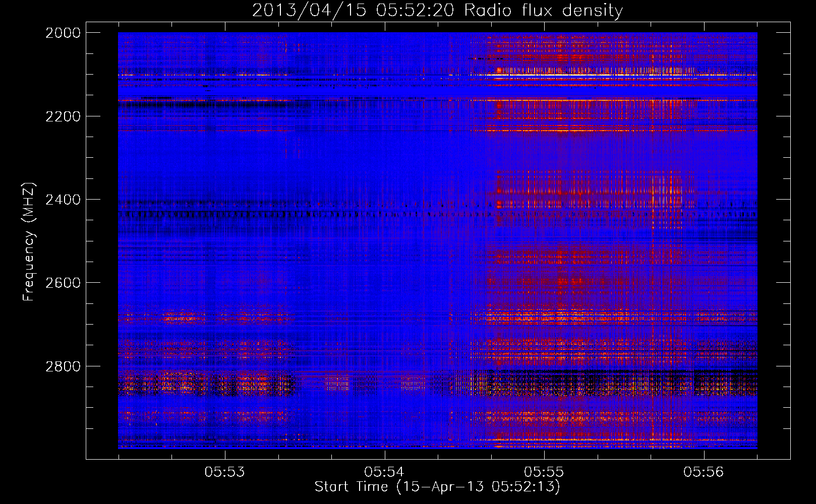This screenshot has width=816, height=504.
Task: Click the '2400' frequency axis label
Action: click(x=63, y=200)
